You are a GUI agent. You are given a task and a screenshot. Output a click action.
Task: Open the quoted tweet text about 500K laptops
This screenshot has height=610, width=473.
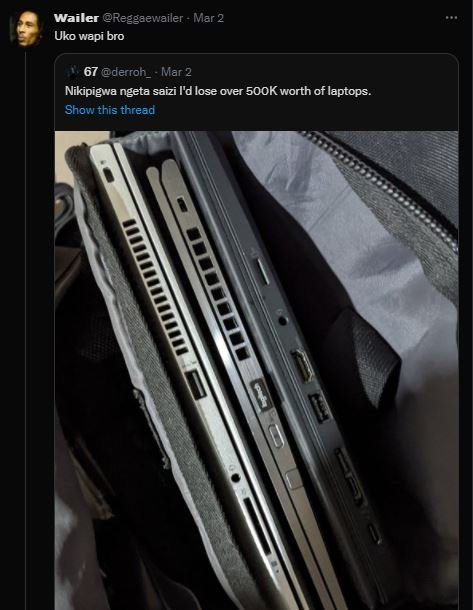tap(218, 91)
